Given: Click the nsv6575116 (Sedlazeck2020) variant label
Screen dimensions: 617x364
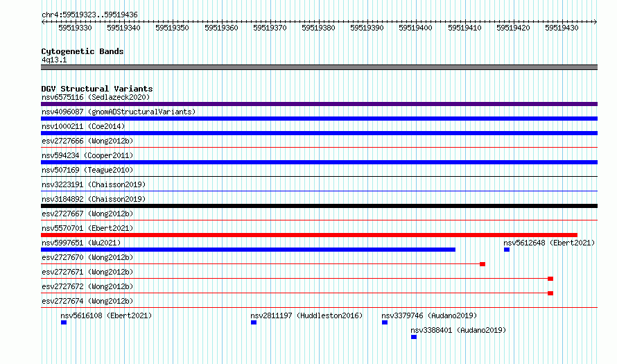Looking at the screenshot, I should point(96,97).
